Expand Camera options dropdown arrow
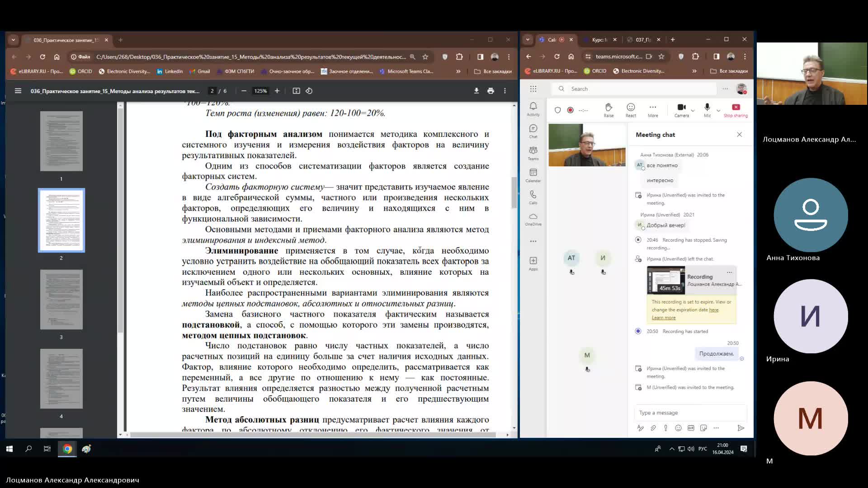The image size is (868, 488). pos(693,110)
